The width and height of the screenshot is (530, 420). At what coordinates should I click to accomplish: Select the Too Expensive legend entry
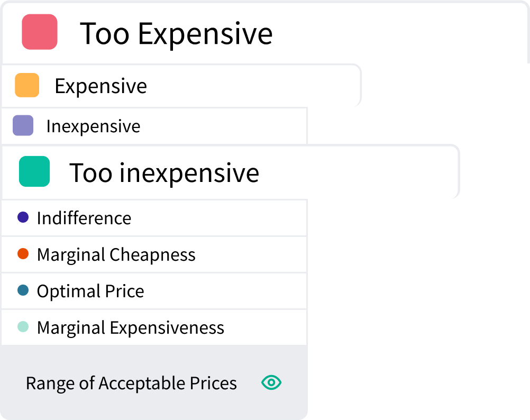click(x=265, y=32)
